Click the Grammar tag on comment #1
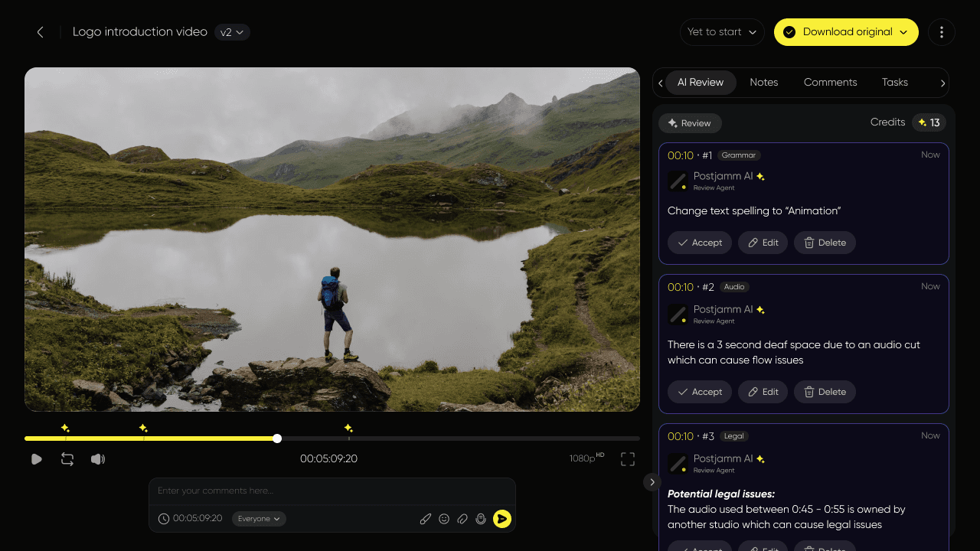Image resolution: width=980 pixels, height=551 pixels. click(739, 155)
